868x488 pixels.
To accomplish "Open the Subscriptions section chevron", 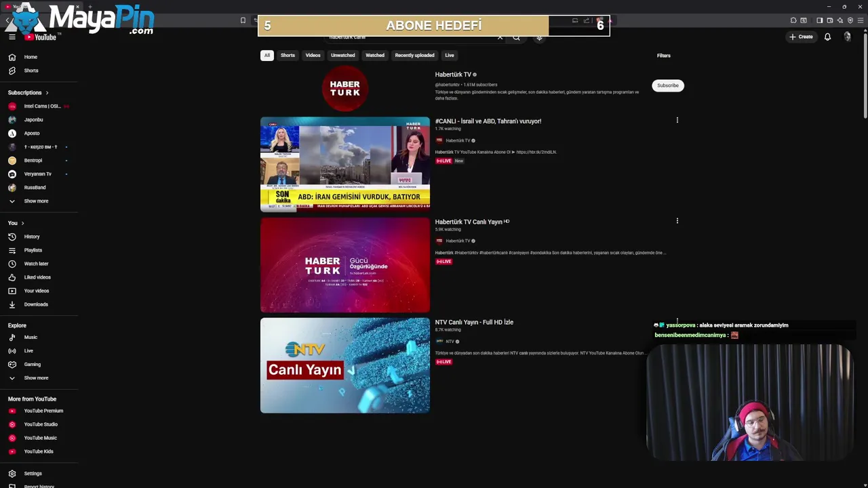I will coord(47,92).
